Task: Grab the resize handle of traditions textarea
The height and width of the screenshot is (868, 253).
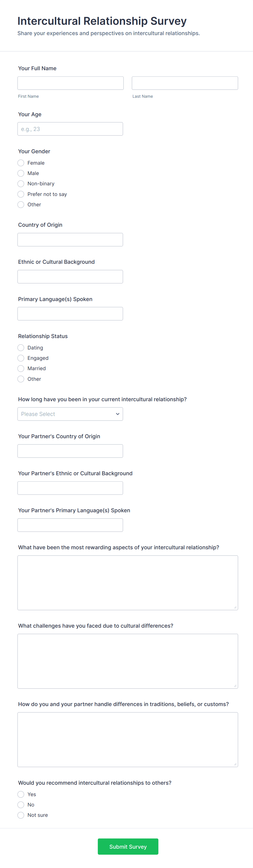Action: 235,764
